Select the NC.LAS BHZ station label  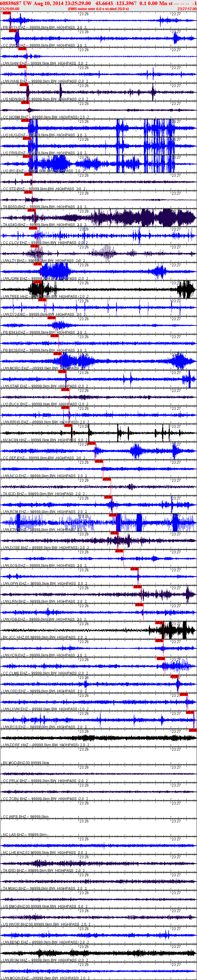pyautogui.click(x=25, y=835)
